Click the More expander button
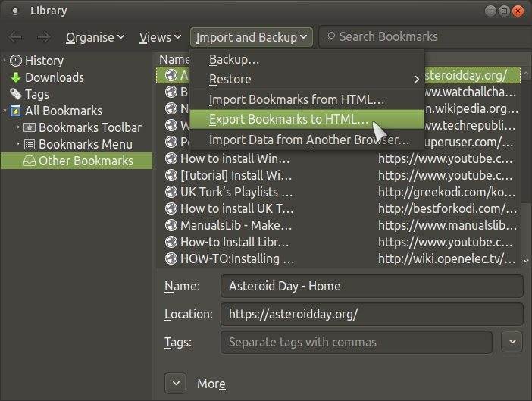The image size is (532, 401). (175, 384)
